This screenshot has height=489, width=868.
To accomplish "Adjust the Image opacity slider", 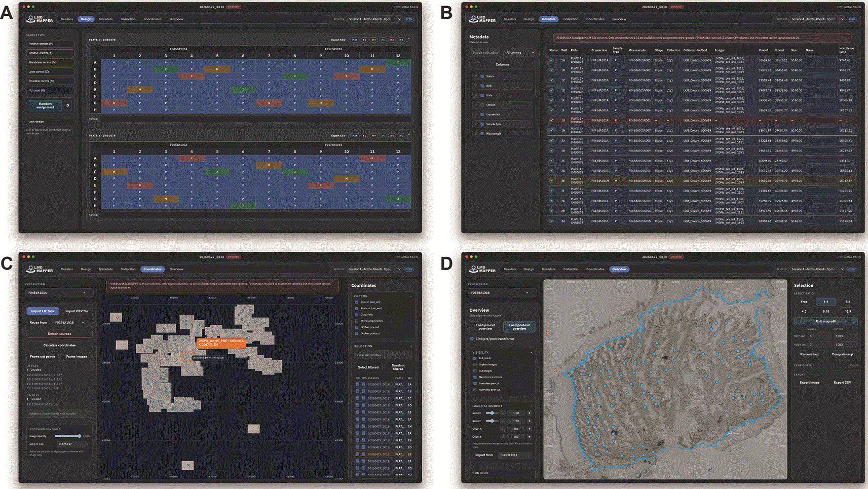I will coord(68,436).
